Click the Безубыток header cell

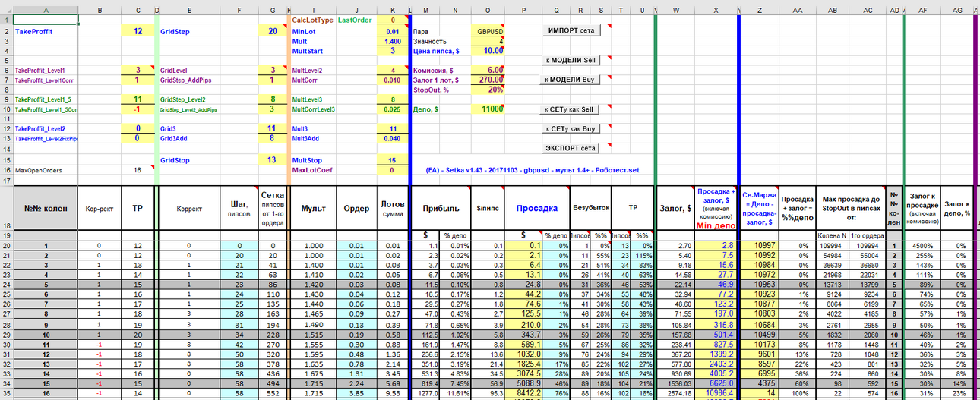pos(590,207)
